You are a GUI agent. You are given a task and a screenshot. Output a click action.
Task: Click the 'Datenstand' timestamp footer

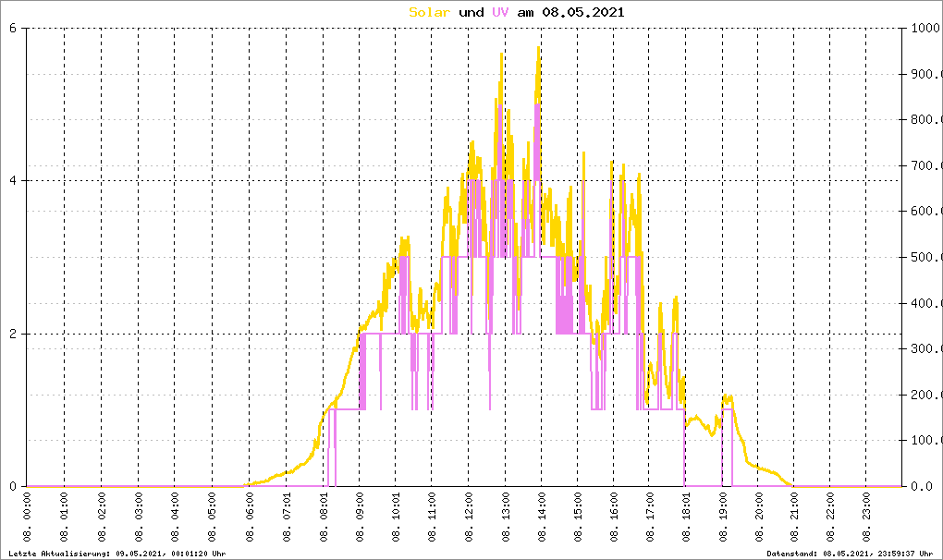[x=850, y=554]
